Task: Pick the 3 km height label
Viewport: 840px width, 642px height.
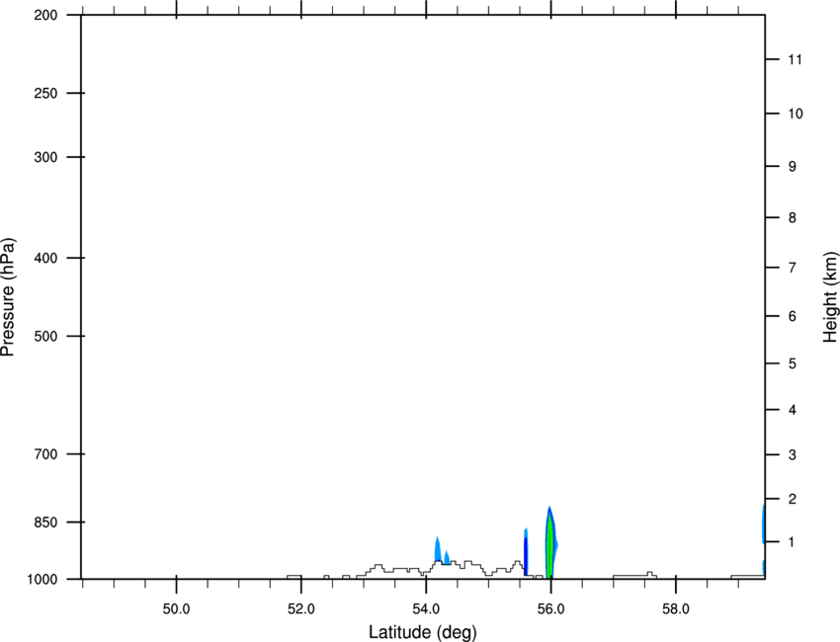Action: (793, 455)
